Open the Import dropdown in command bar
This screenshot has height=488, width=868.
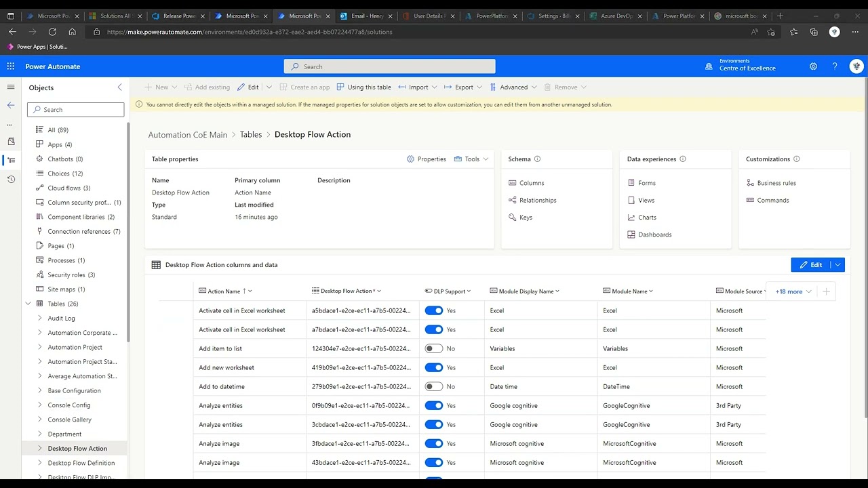pyautogui.click(x=418, y=87)
